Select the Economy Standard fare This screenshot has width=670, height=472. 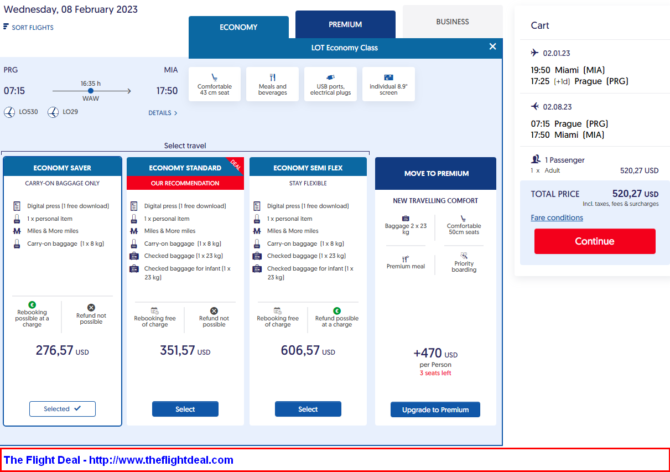(185, 409)
